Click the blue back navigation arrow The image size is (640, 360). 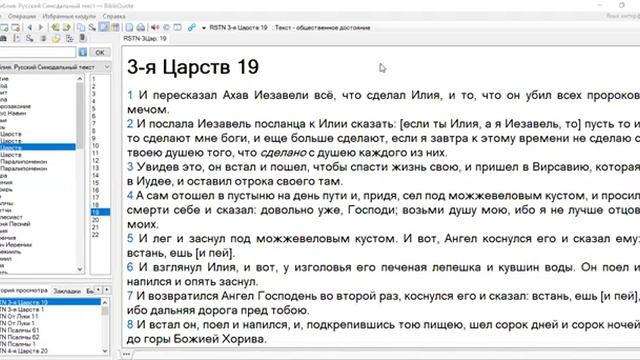(30, 27)
